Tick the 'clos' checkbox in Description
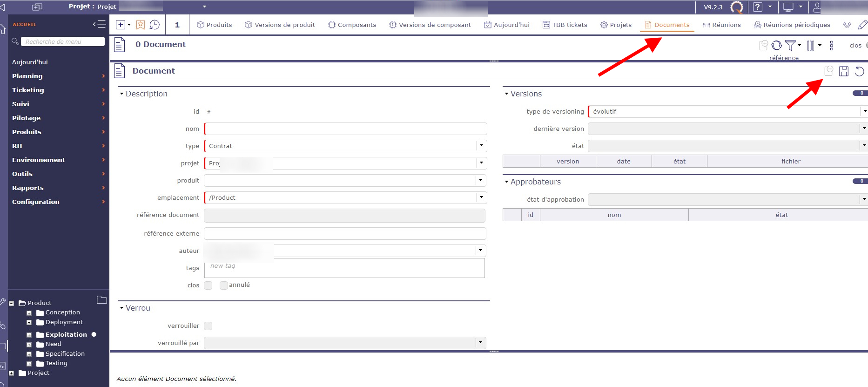Image resolution: width=868 pixels, height=387 pixels. (208, 285)
